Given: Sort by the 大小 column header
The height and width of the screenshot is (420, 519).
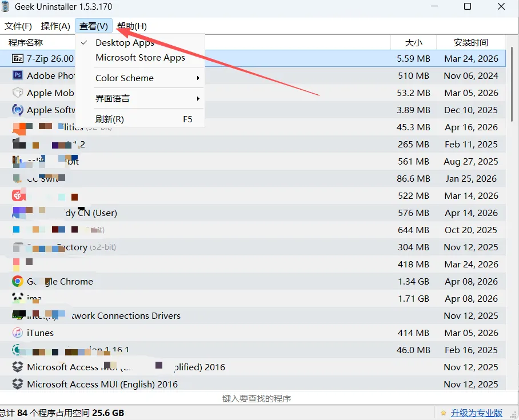Looking at the screenshot, I should coord(413,43).
